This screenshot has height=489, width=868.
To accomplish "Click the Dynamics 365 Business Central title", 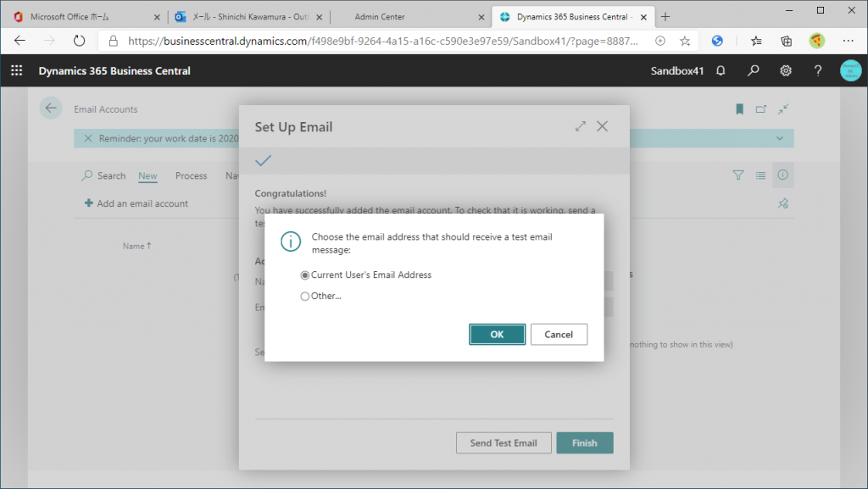I will click(x=114, y=71).
